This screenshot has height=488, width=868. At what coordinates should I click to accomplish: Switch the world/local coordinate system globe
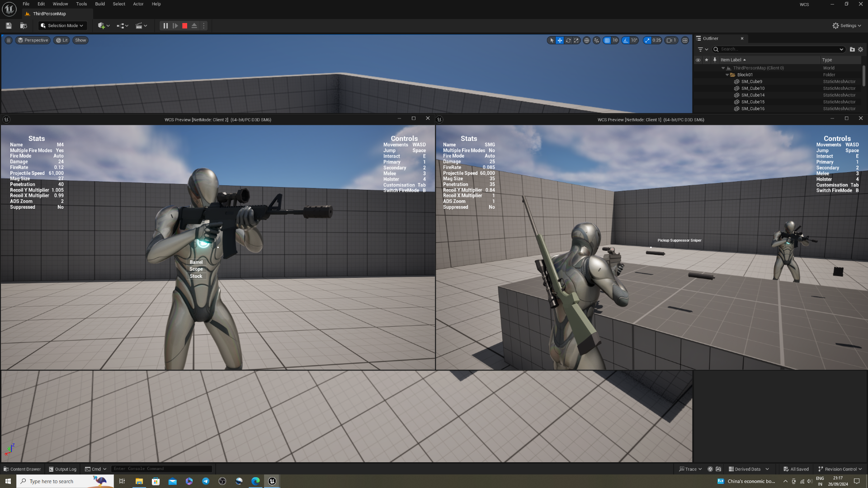pos(587,40)
